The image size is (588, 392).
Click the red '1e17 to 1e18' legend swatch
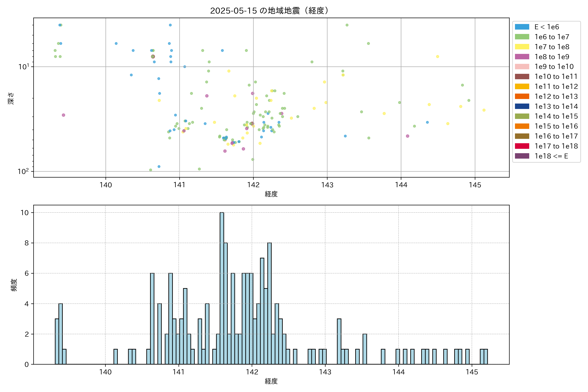(522, 146)
